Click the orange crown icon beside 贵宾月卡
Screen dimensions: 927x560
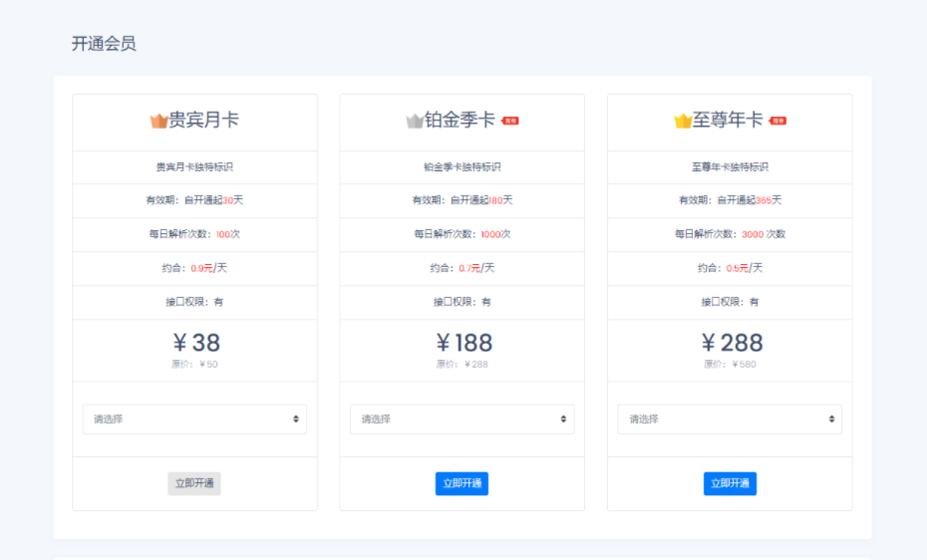158,121
